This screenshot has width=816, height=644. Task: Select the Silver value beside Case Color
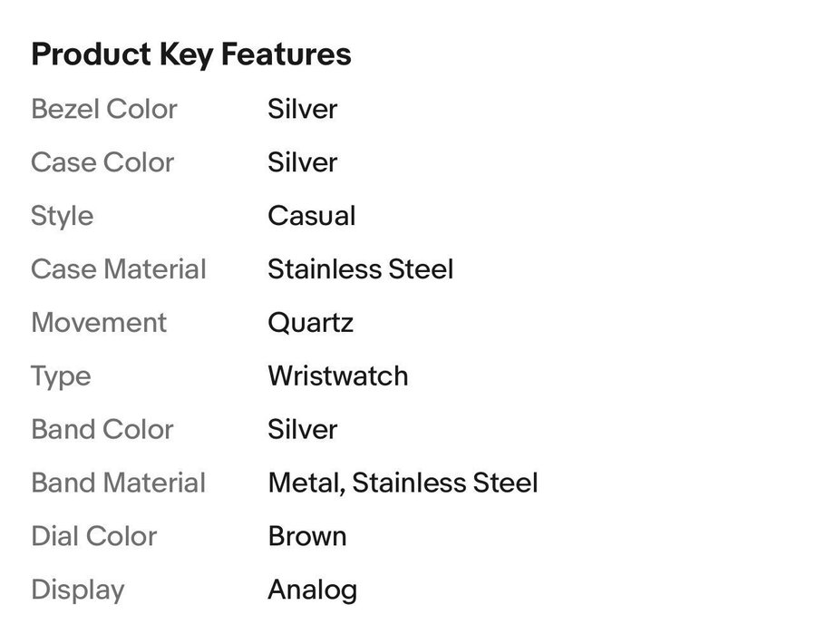click(x=302, y=162)
